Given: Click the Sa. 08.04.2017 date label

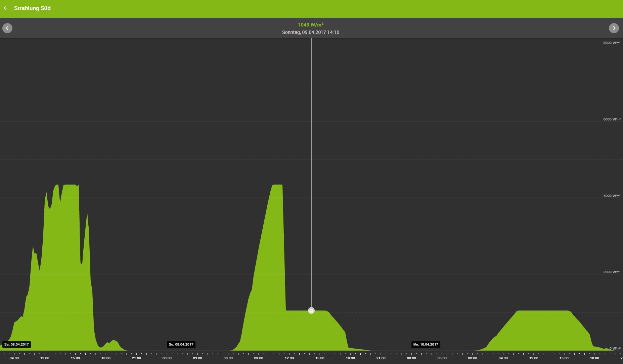Looking at the screenshot, I should click(16, 345).
